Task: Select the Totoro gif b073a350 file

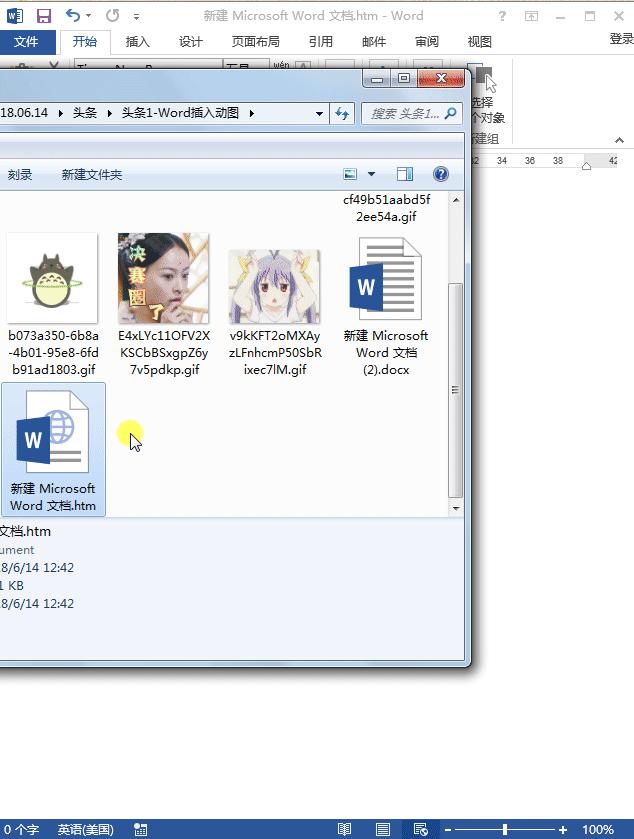Action: [x=53, y=304]
